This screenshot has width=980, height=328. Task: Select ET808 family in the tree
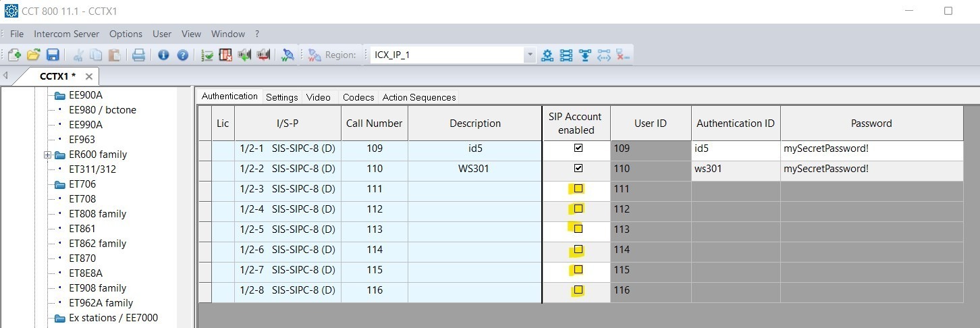[x=97, y=214]
